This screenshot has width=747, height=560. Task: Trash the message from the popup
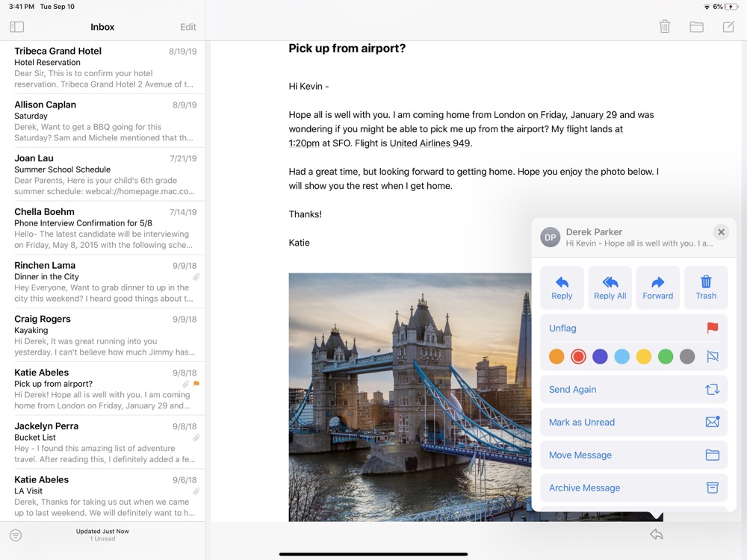pyautogui.click(x=706, y=287)
